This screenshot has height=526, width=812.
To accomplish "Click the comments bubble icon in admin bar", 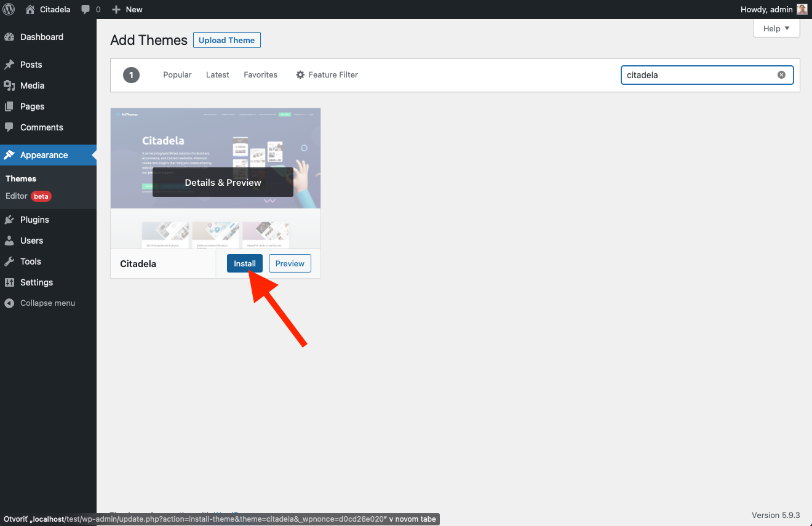I will 86,10.
